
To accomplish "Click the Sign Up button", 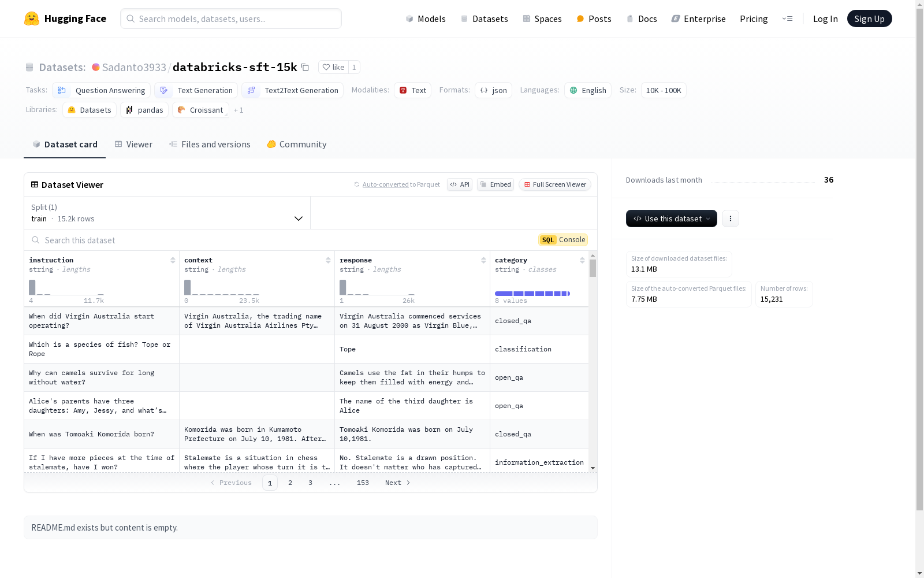I will coord(870,18).
